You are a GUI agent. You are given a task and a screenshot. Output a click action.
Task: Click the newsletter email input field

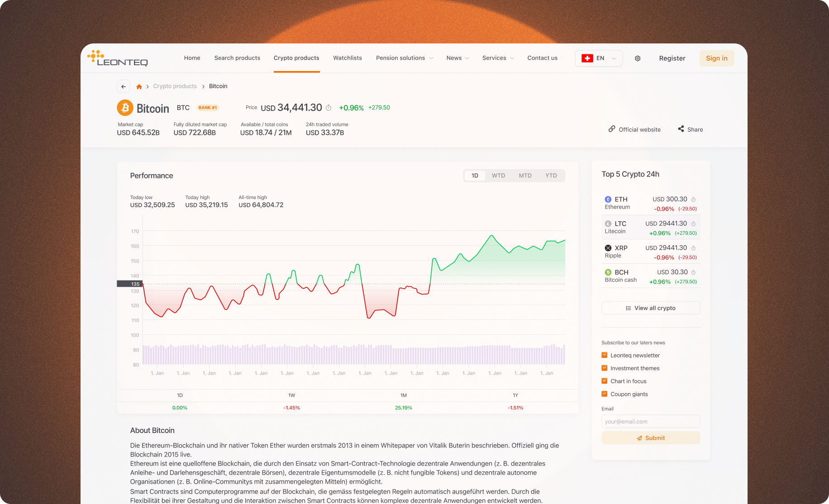pyautogui.click(x=650, y=421)
